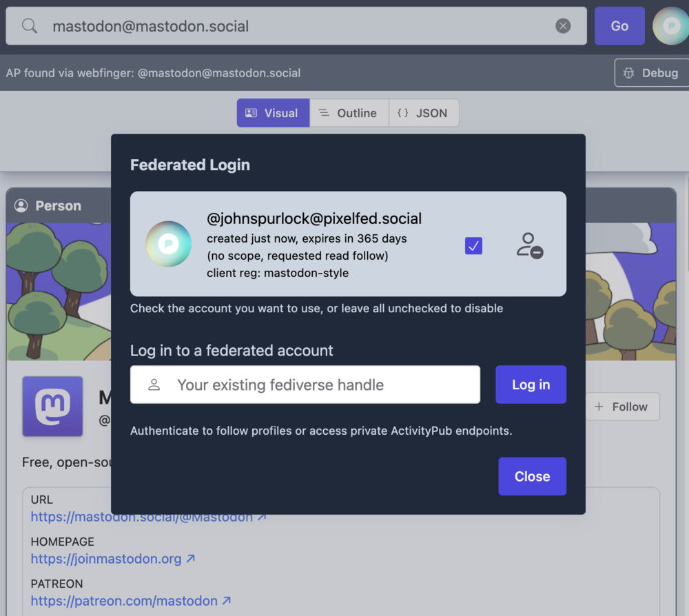Image resolution: width=689 pixels, height=616 pixels.
Task: Click the Person type icon
Action: [21, 206]
